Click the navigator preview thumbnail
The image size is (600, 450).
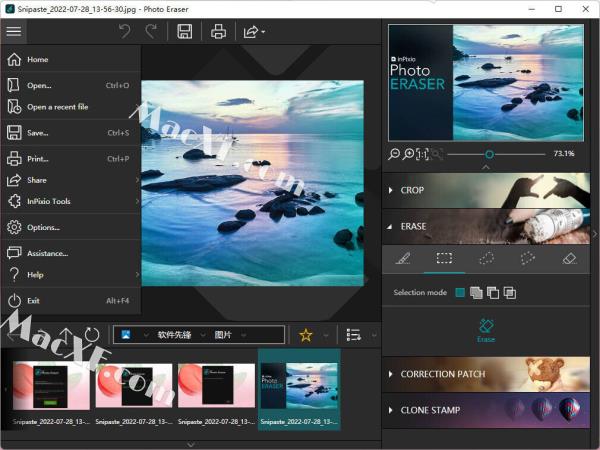tap(486, 83)
